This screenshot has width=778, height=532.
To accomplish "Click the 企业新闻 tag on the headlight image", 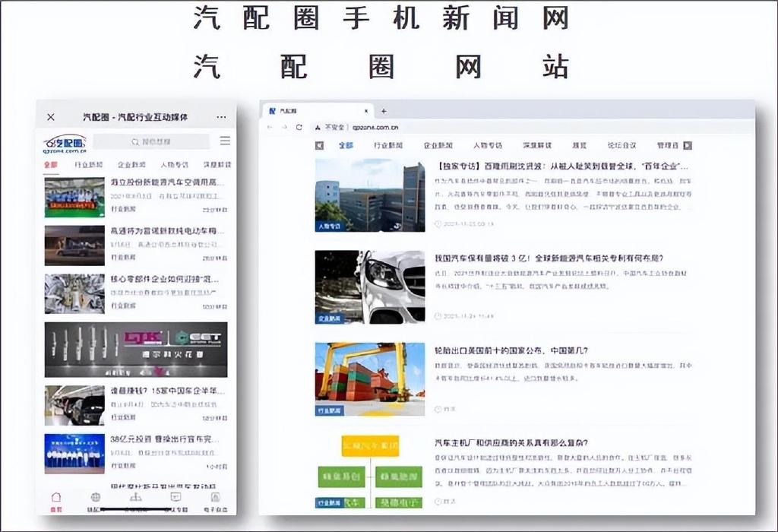I will click(x=330, y=318).
